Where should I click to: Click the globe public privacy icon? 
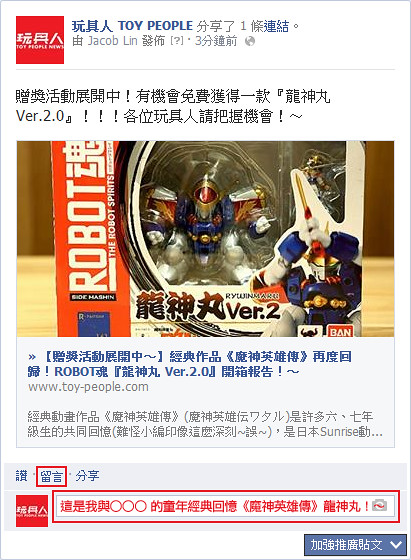point(250,41)
